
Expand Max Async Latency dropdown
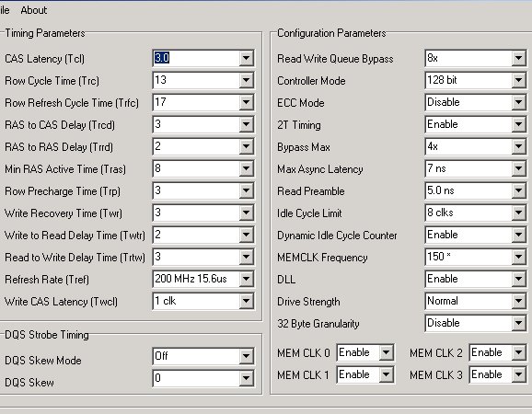(x=519, y=168)
